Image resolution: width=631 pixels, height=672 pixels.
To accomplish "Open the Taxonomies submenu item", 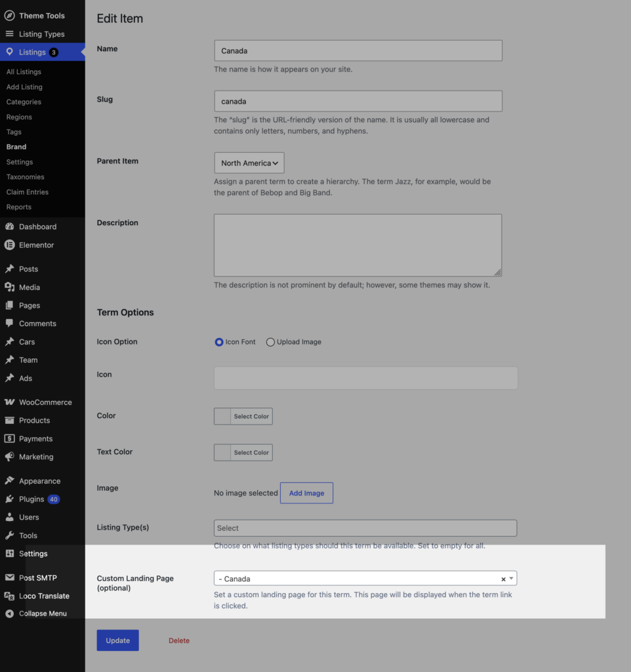I will tap(26, 177).
